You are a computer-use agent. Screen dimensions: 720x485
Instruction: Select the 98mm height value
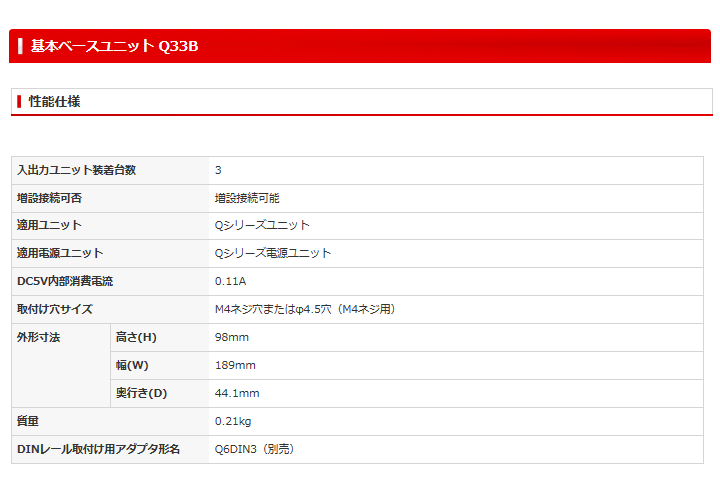pos(232,338)
